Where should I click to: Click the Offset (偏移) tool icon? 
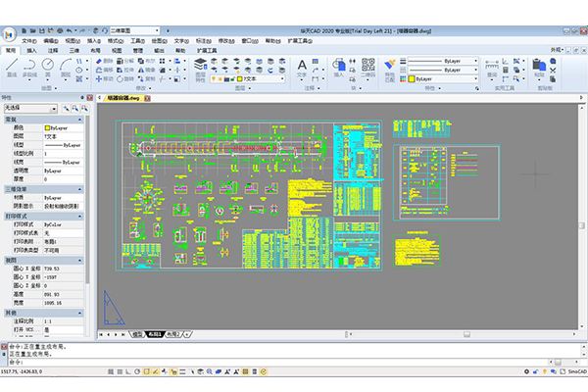click(99, 70)
